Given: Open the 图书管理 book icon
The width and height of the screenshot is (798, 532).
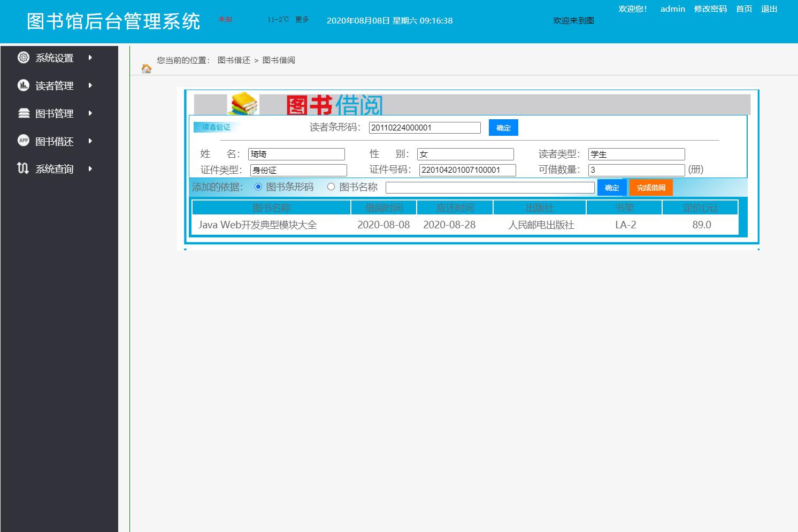Looking at the screenshot, I should coord(22,113).
